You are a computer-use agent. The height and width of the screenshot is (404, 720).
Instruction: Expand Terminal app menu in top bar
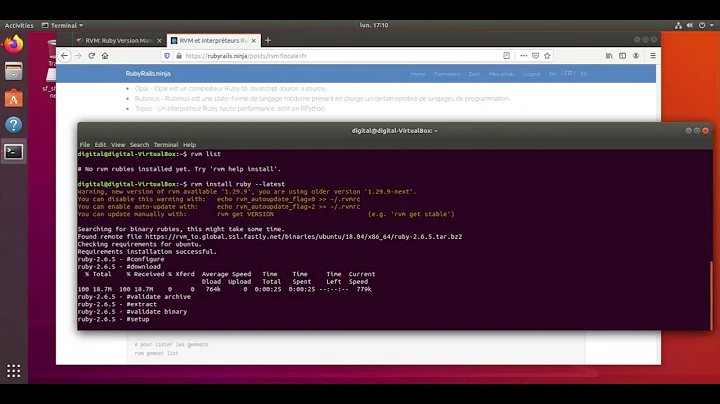tap(62, 25)
